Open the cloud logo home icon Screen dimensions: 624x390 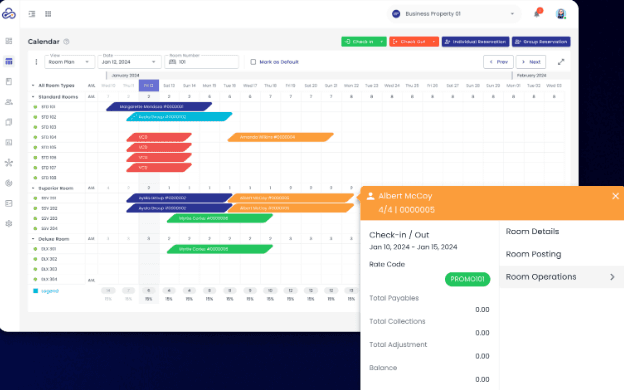[9, 14]
